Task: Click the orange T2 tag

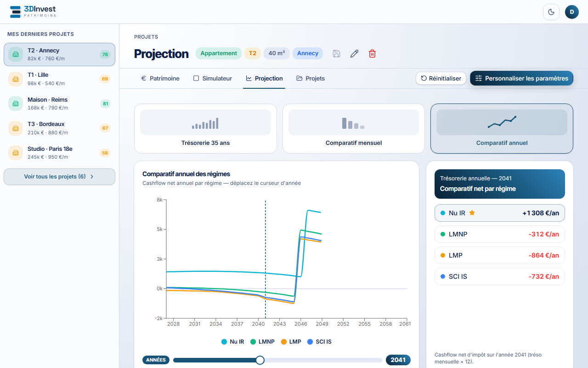Action: [x=253, y=53]
